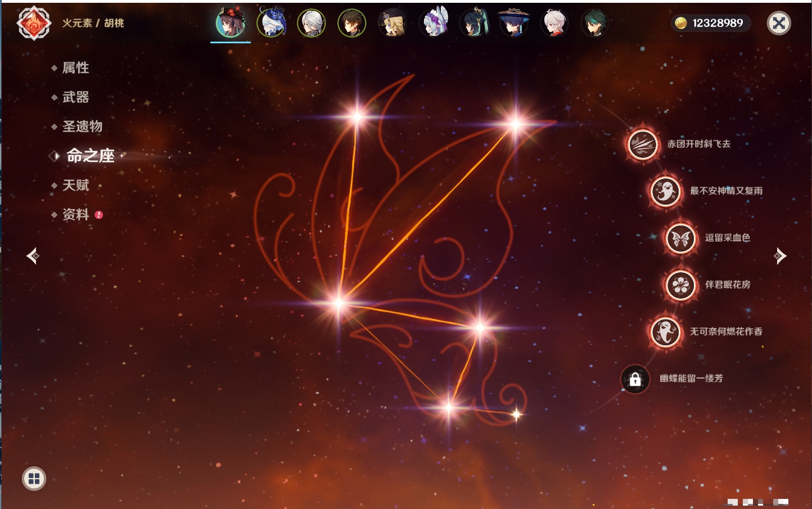Screen dimensions: 812x509
Task: Click the 逗留采血色 label
Action: 728,238
